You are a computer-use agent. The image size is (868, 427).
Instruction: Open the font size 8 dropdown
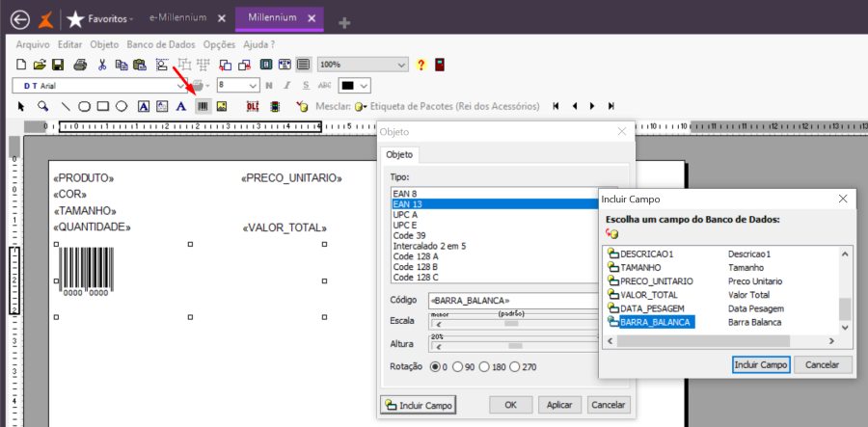253,86
